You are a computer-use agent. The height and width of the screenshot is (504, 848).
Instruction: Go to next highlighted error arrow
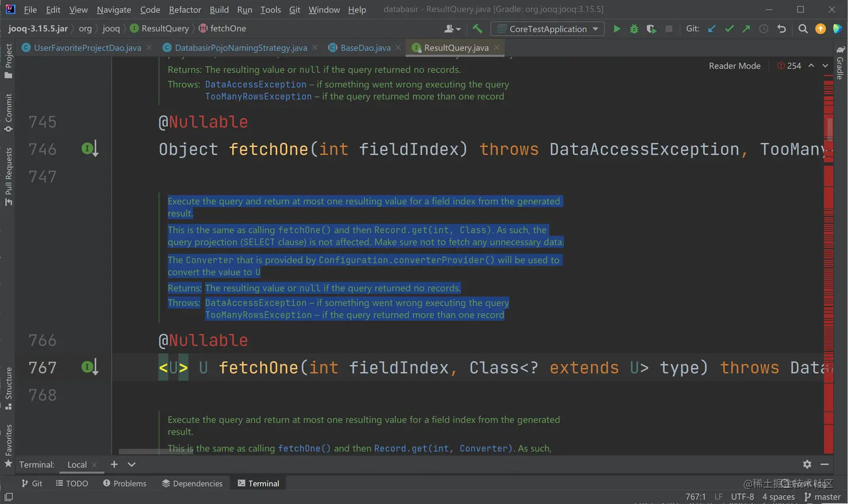[x=825, y=66]
